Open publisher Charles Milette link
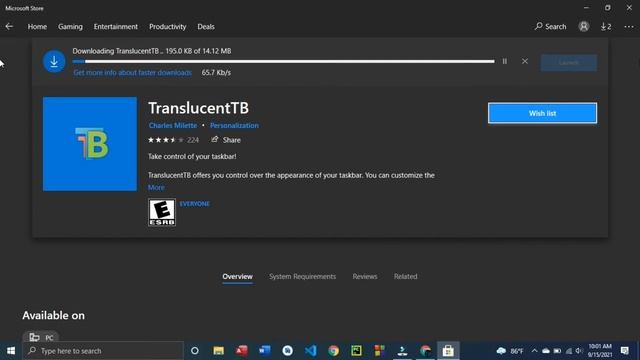The width and height of the screenshot is (640, 360). (x=173, y=125)
